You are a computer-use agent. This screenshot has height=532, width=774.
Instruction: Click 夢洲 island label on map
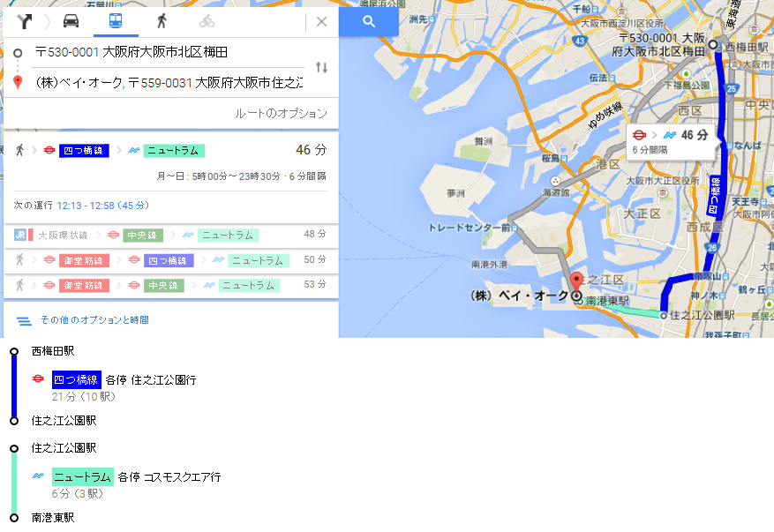[455, 193]
